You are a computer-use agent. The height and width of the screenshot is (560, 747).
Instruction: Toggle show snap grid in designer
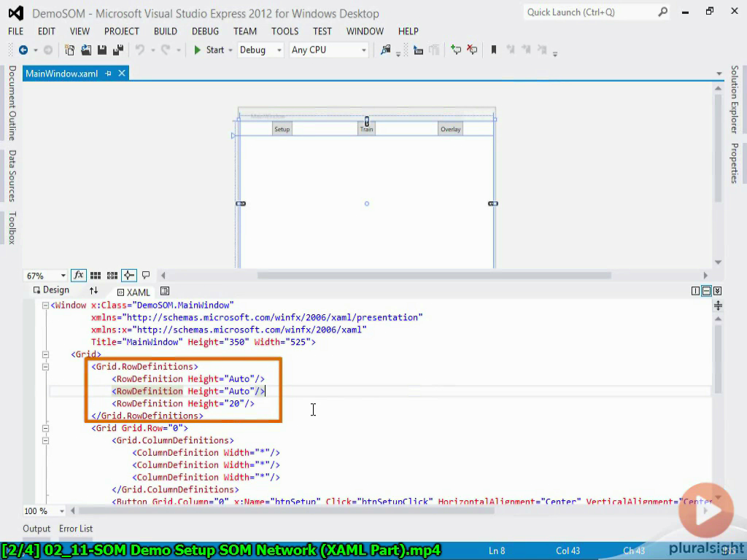click(x=96, y=275)
